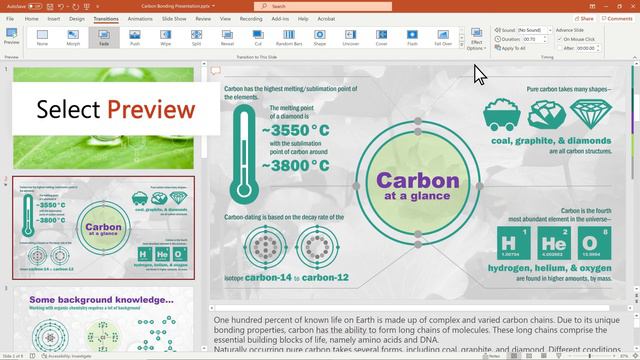Image resolution: width=640 pixels, height=360 pixels.
Task: Open the Design tab
Action: (77, 19)
